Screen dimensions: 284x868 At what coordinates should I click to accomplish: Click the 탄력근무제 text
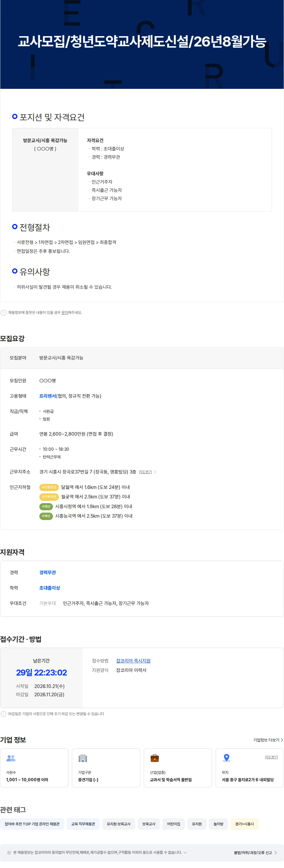tap(52, 457)
